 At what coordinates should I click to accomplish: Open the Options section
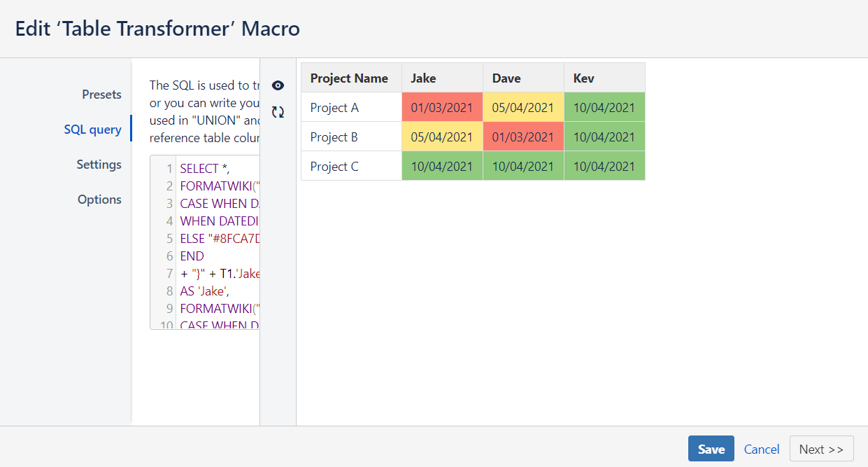click(99, 199)
